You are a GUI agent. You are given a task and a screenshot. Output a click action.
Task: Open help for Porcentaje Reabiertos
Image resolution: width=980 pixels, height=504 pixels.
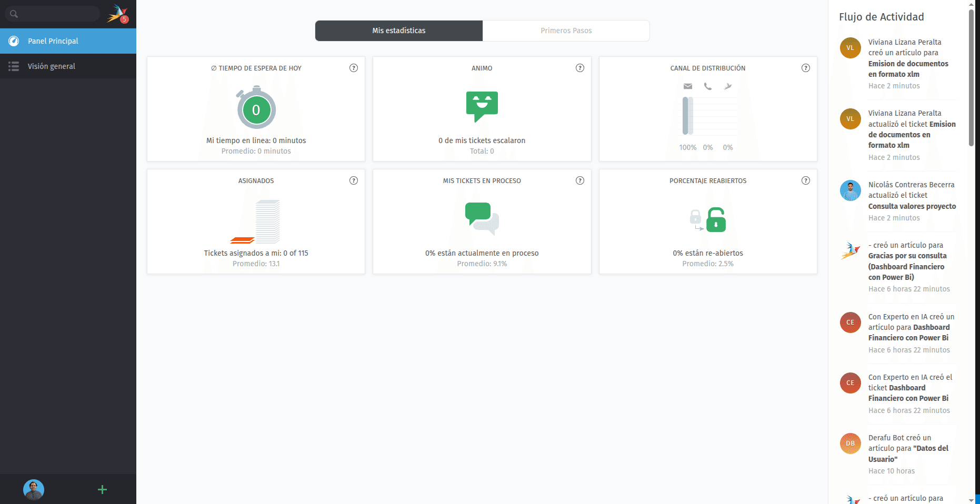point(805,180)
